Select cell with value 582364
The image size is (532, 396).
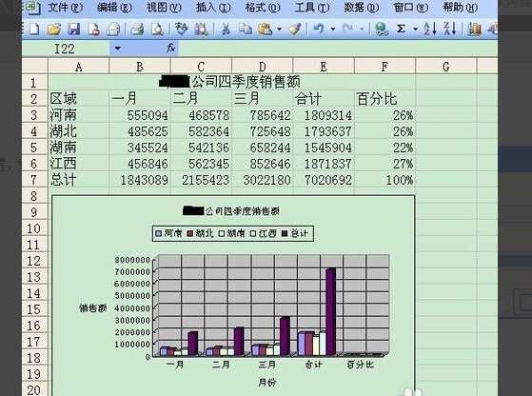pos(201,131)
